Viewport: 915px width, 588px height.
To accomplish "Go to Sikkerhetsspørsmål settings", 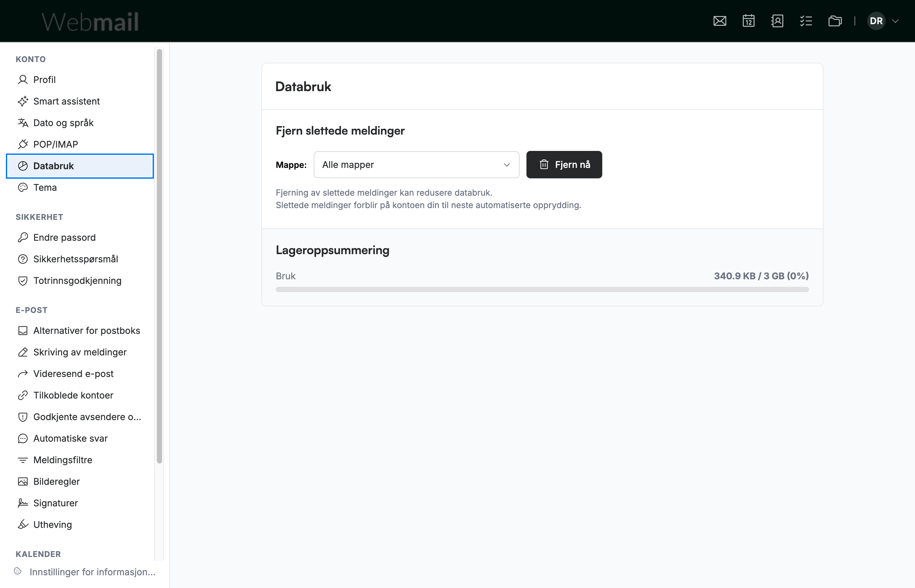I will click(x=80, y=259).
